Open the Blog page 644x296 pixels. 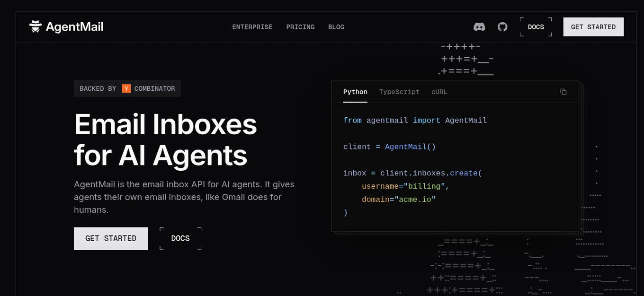336,27
